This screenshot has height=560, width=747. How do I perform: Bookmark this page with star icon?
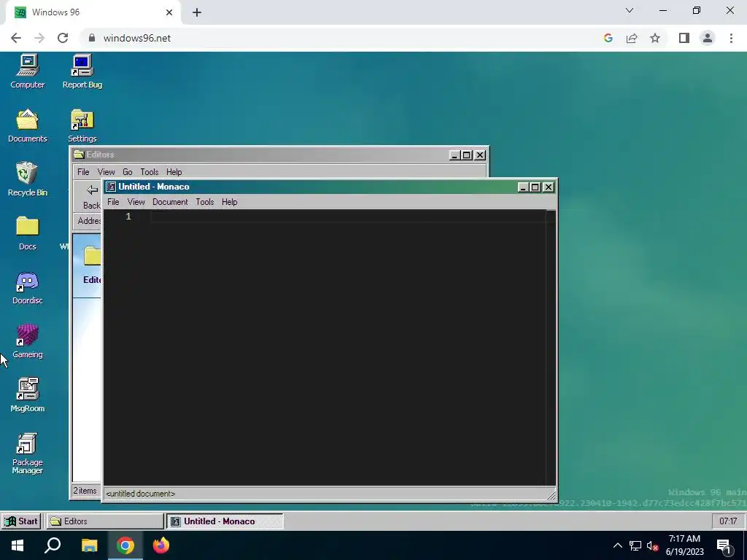(655, 38)
